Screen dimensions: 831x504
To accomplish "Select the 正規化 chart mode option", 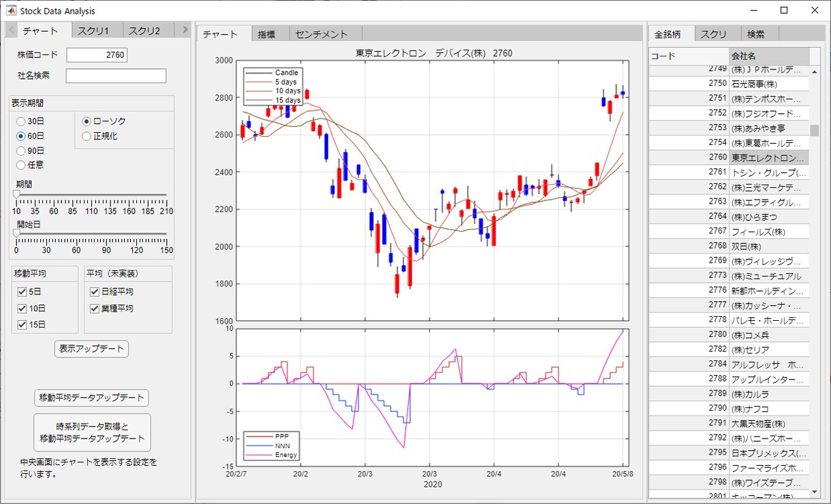I will tap(87, 136).
